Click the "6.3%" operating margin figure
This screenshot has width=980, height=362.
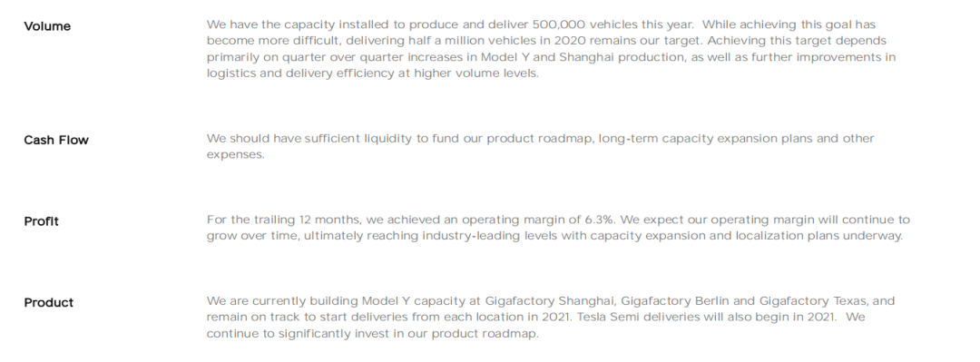[600, 220]
